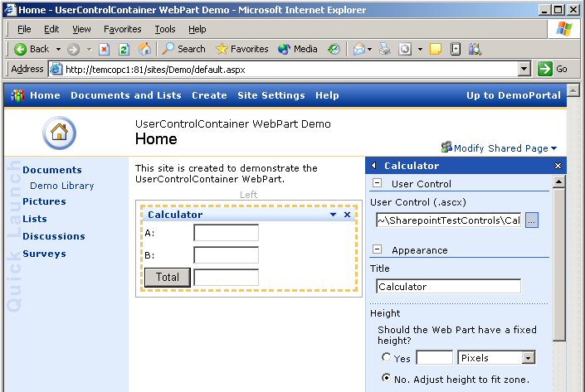
Task: Click the page icon in Address bar
Action: pyautogui.click(x=56, y=69)
